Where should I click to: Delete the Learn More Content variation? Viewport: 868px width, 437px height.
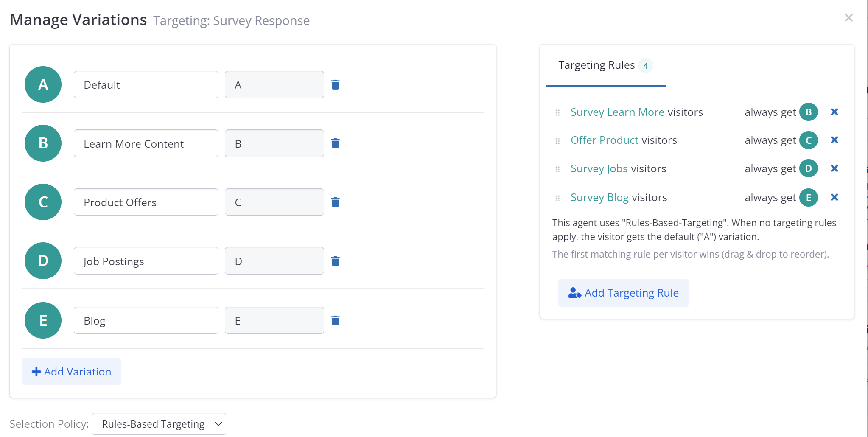[x=335, y=143]
